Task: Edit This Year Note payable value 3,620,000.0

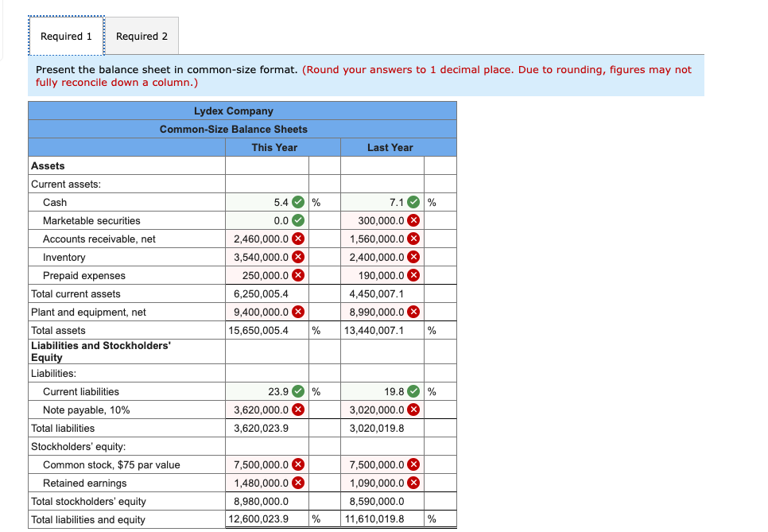Action: tap(267, 410)
